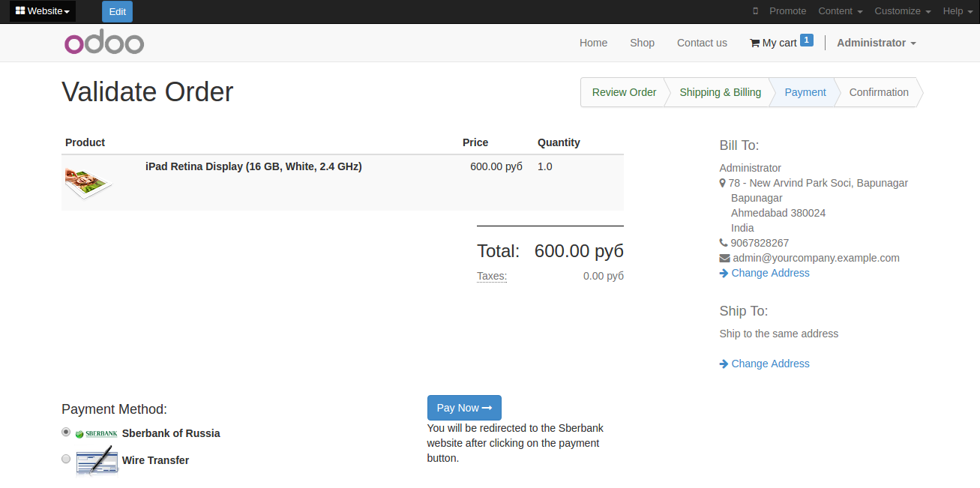This screenshot has width=980, height=488.
Task: Open the Website dropdown menu
Action: pyautogui.click(x=43, y=11)
